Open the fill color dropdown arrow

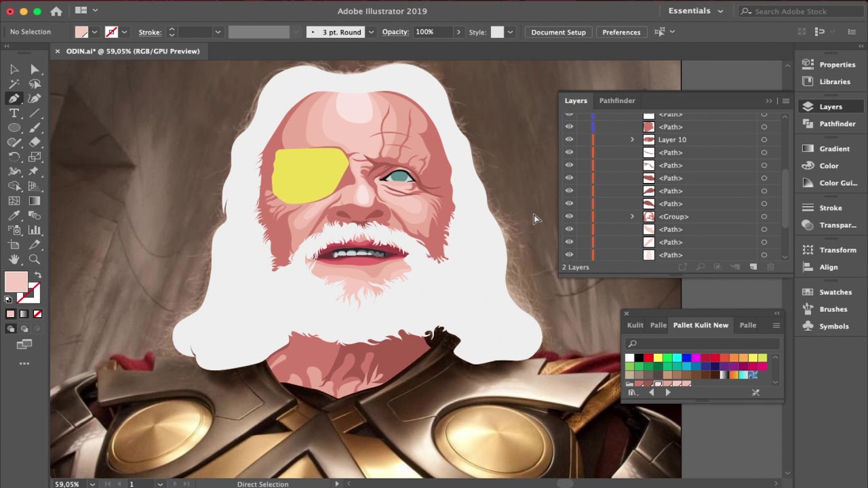94,32
